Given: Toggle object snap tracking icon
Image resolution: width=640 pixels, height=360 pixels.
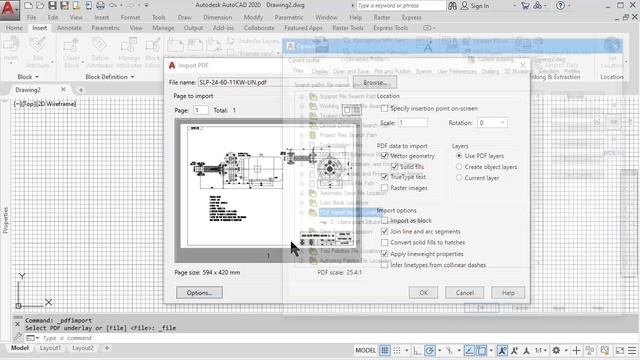Looking at the screenshot, I should click(469, 350).
